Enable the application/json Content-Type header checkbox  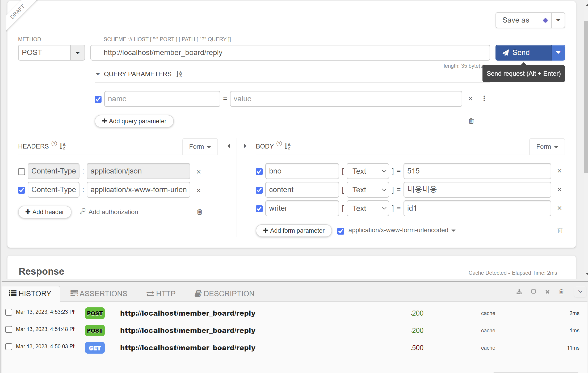pyautogui.click(x=22, y=171)
